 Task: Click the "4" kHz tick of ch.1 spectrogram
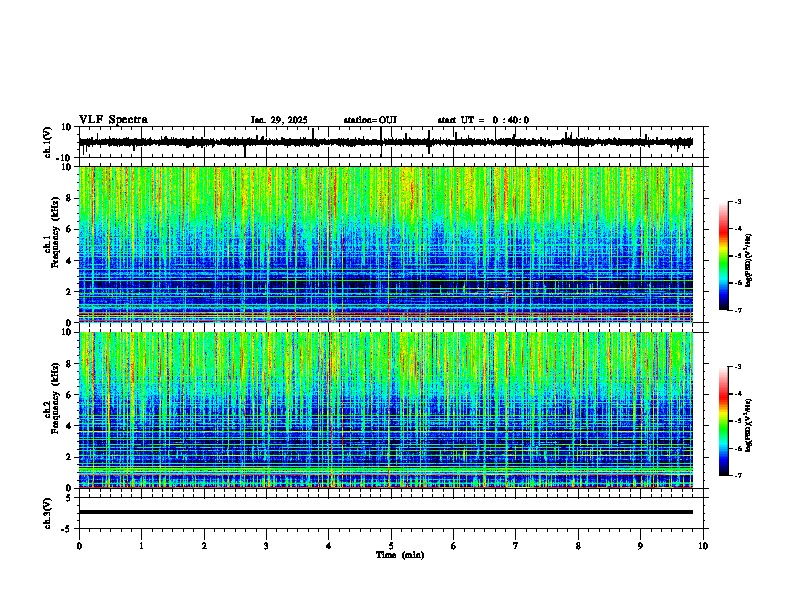point(69,261)
